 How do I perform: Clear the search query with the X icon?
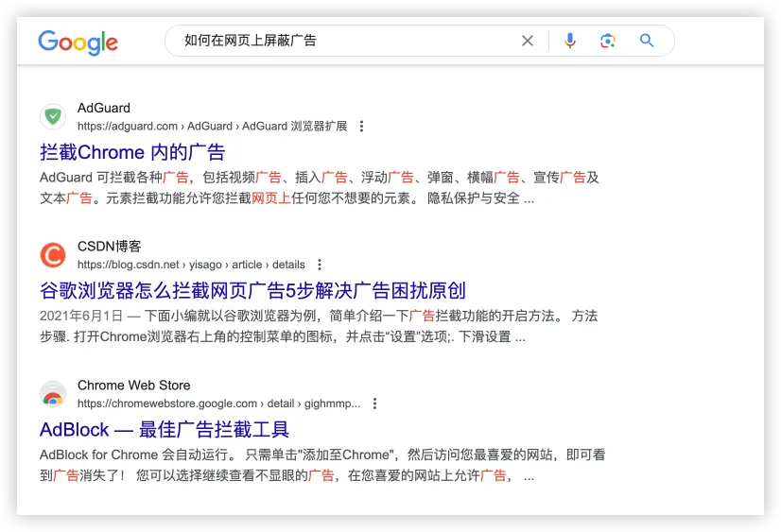pos(528,41)
